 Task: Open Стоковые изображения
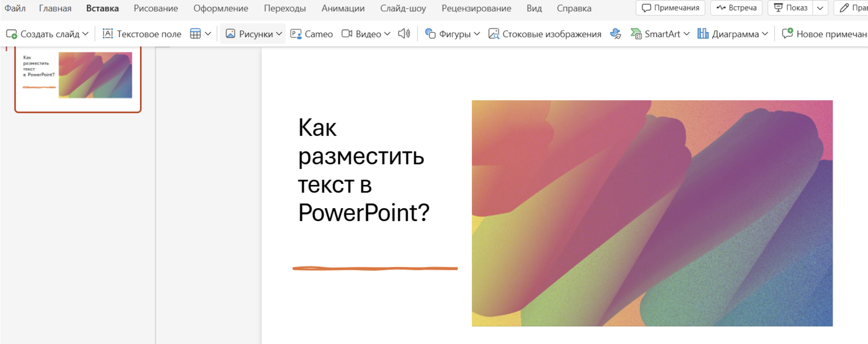point(545,34)
